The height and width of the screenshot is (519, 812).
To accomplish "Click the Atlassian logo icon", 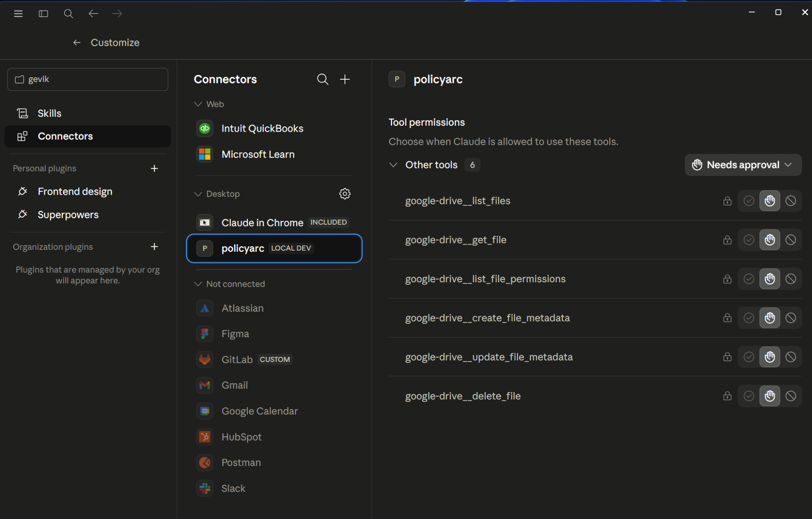I will click(205, 308).
